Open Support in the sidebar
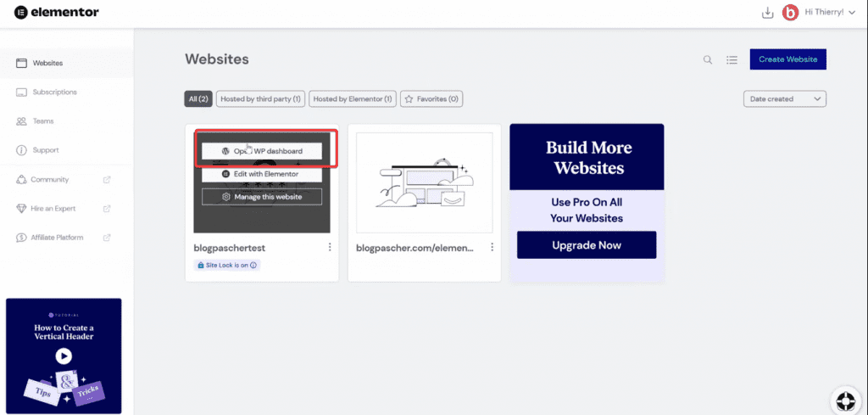Screen dimensions: 868x415 (x=66, y=150)
